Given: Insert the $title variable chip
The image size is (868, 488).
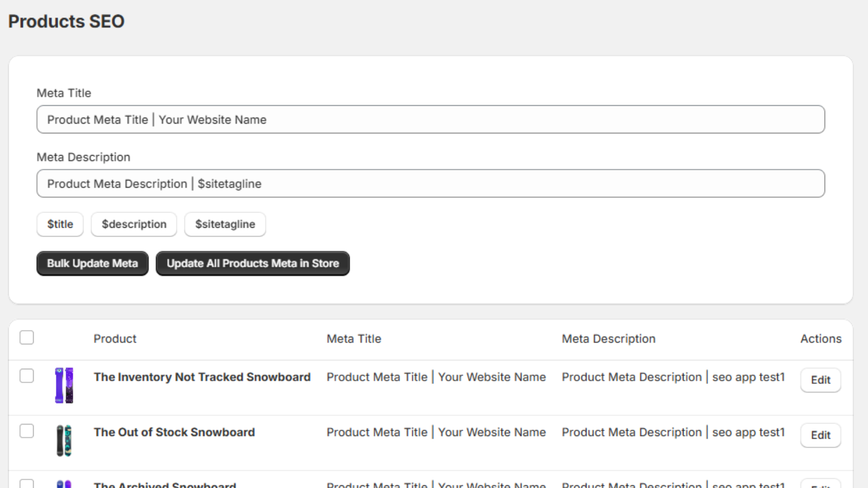Looking at the screenshot, I should (60, 224).
